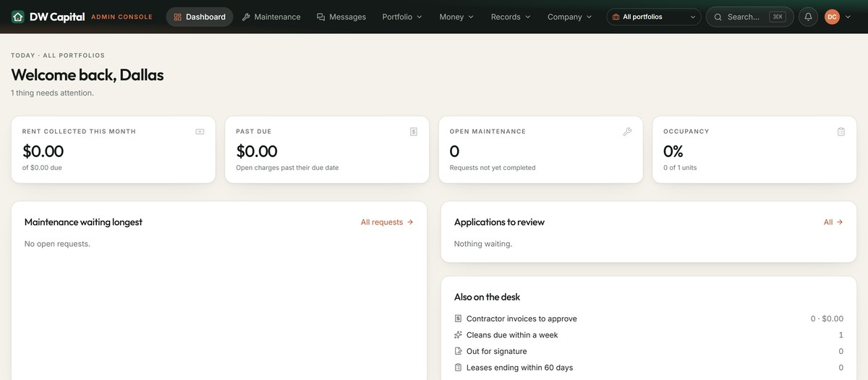Click the occupancy clipboard icon
Image resolution: width=868 pixels, height=380 pixels.
coord(841,132)
